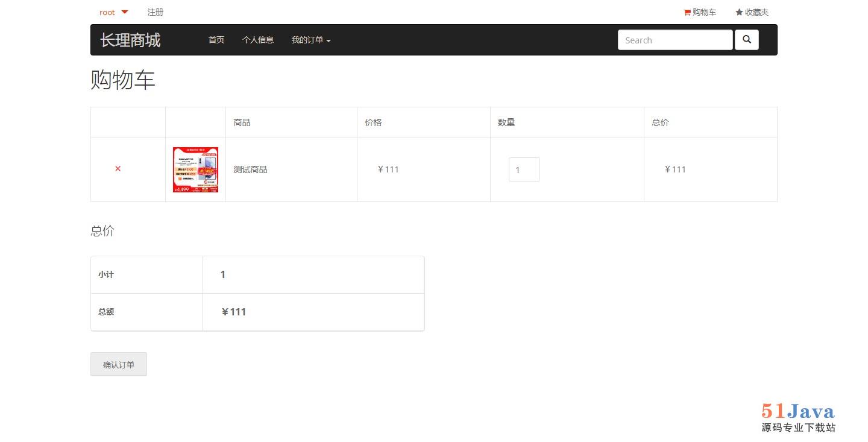Click the 确认订单 button
The height and width of the screenshot is (442, 868).
point(119,364)
